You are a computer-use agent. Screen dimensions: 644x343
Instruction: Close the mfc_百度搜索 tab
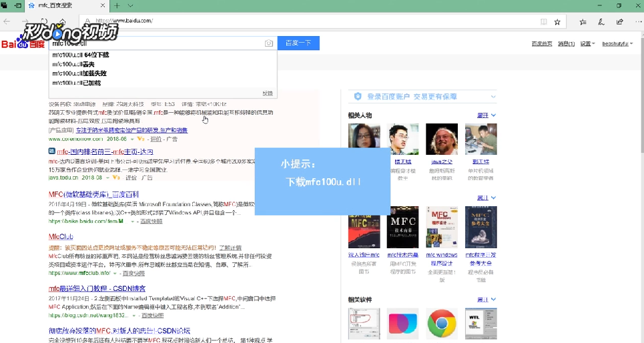[x=103, y=6]
